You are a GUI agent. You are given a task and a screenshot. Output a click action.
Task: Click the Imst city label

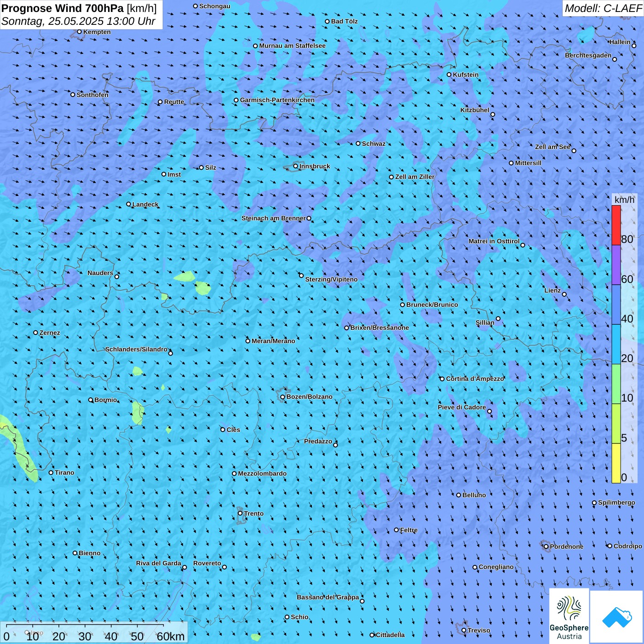(x=174, y=174)
